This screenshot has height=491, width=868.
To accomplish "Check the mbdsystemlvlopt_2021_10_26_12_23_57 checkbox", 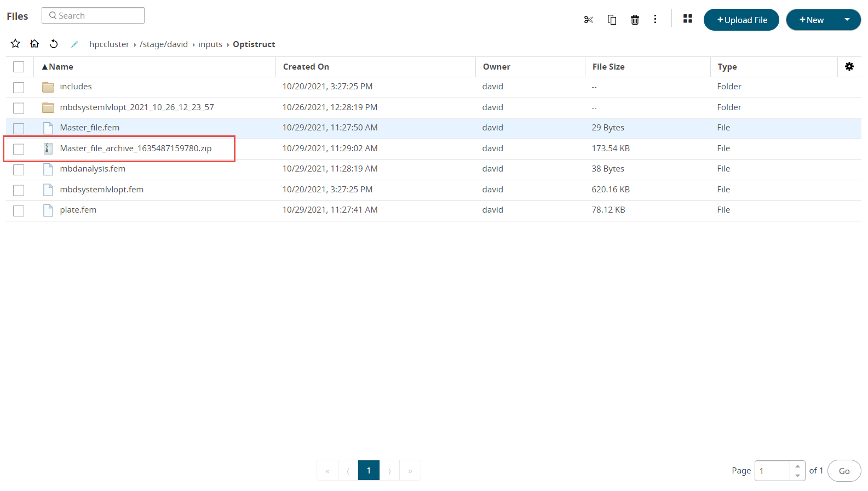I will coord(19,108).
